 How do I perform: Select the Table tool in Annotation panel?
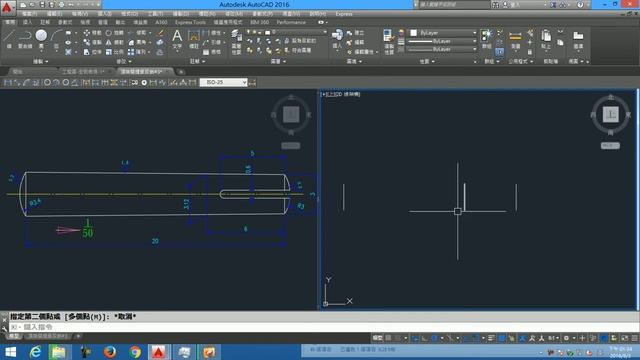(211, 52)
